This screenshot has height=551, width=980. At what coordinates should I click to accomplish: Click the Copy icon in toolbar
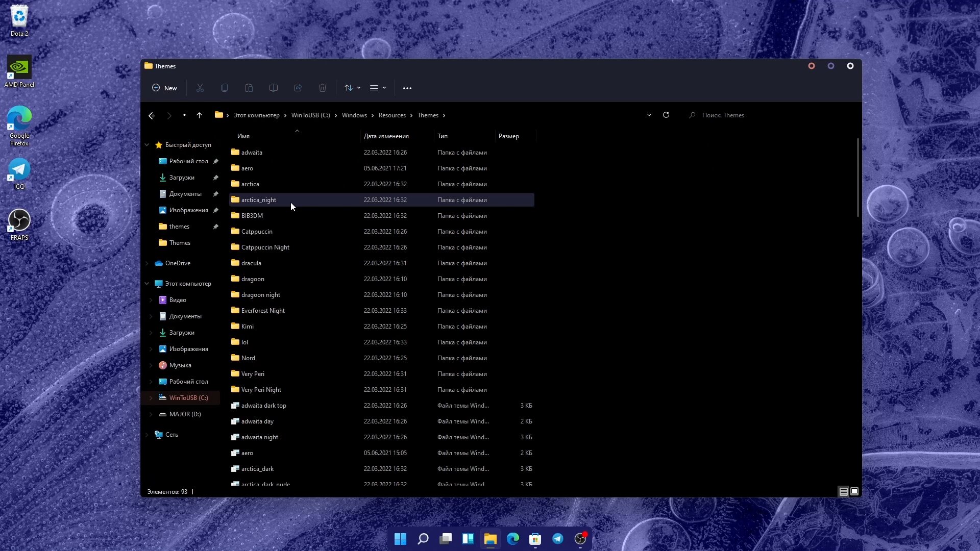[x=224, y=88]
